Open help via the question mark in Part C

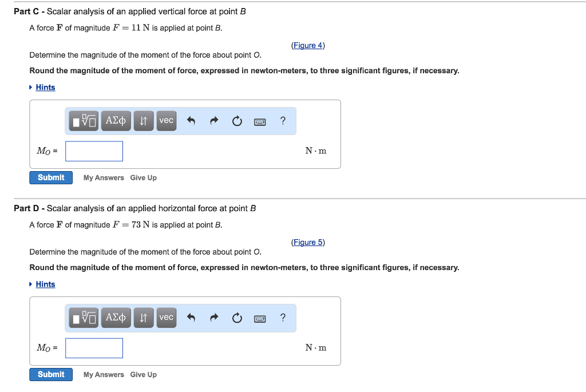click(x=282, y=121)
